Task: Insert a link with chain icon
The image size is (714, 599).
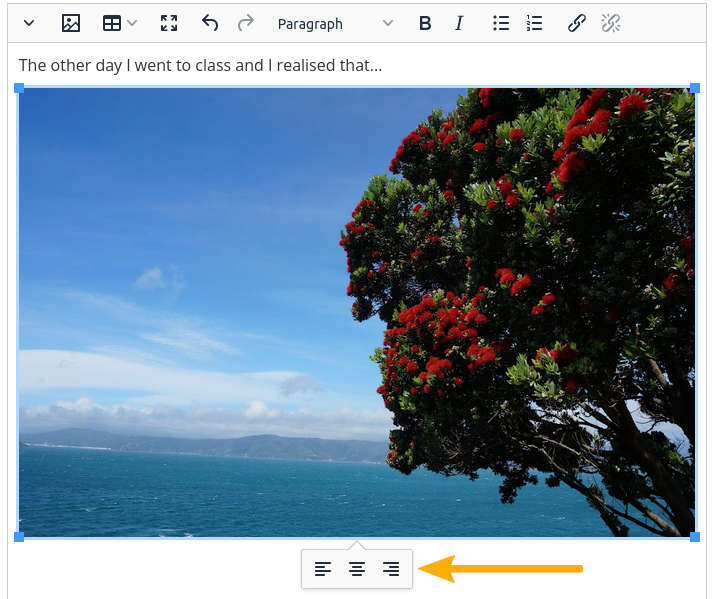Action: click(576, 23)
